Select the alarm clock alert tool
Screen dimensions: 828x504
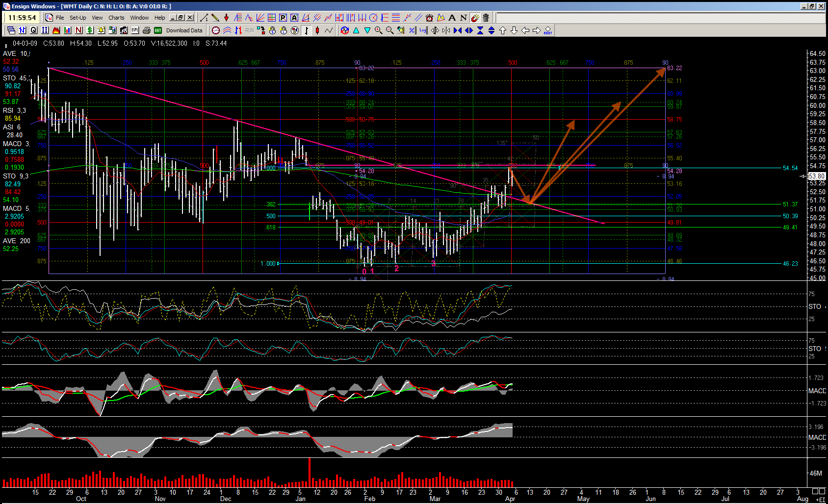pyautogui.click(x=429, y=18)
